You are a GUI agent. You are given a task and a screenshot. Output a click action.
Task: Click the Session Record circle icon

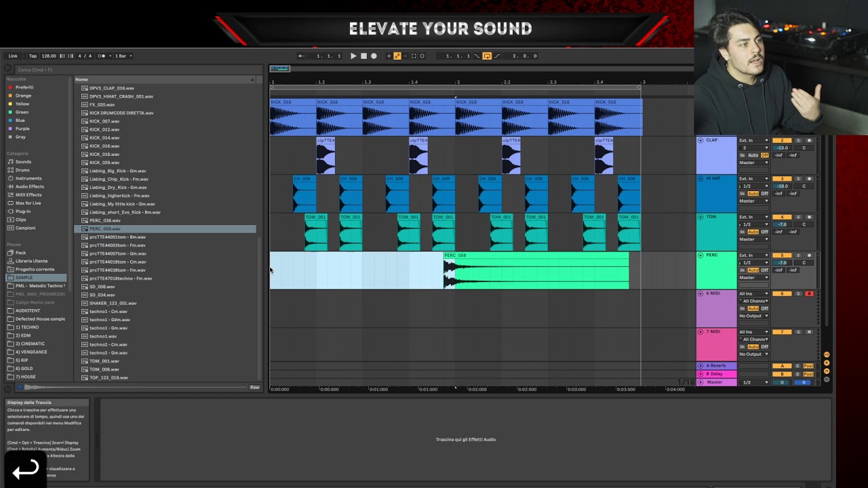pyautogui.click(x=422, y=56)
